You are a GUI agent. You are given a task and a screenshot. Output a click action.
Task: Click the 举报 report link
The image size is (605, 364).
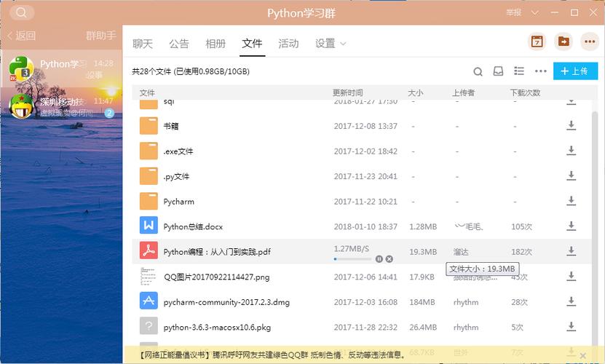513,12
